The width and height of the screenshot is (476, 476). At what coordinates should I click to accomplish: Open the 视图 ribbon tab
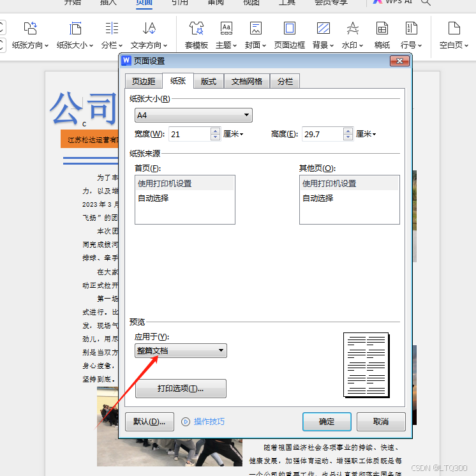[x=251, y=3]
